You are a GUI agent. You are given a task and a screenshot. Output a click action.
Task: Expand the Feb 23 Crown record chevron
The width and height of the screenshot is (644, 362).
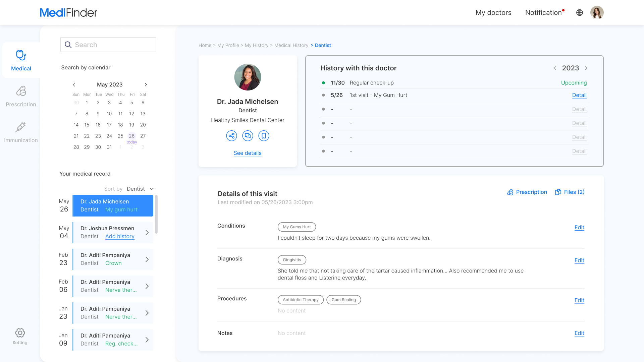tap(147, 259)
